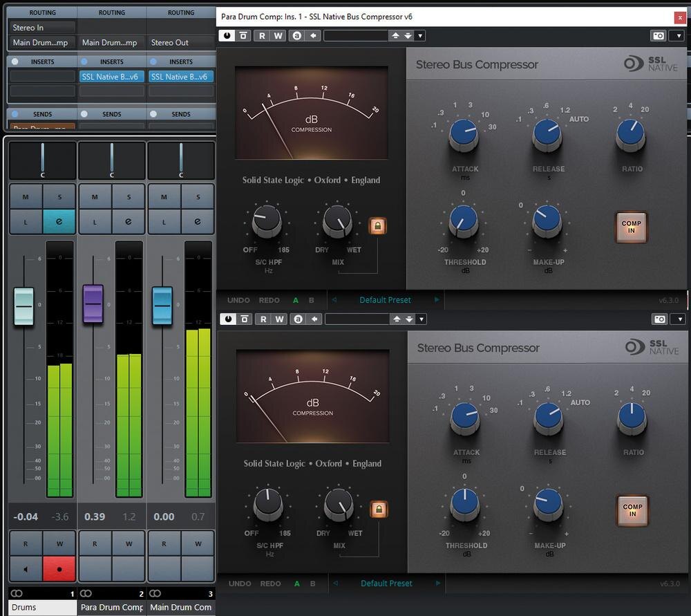The image size is (691, 616).
Task: Open Edit Channel Settings for Main Drum Comp
Action: click(x=198, y=221)
